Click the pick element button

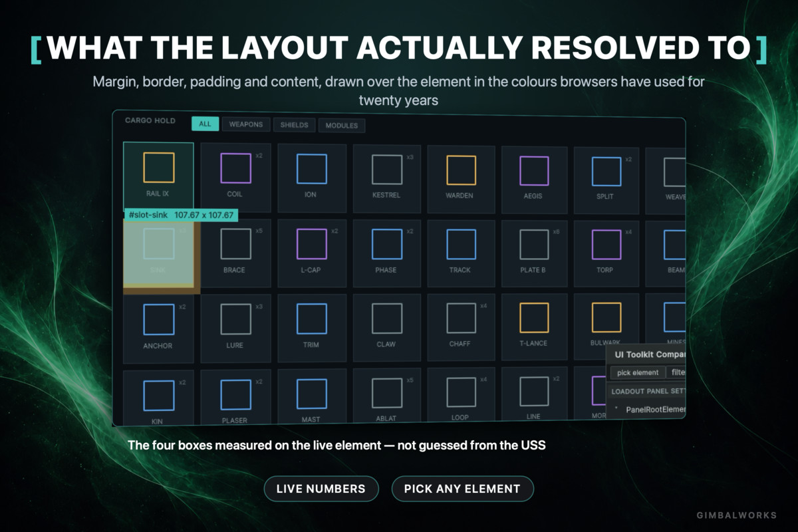(x=638, y=372)
